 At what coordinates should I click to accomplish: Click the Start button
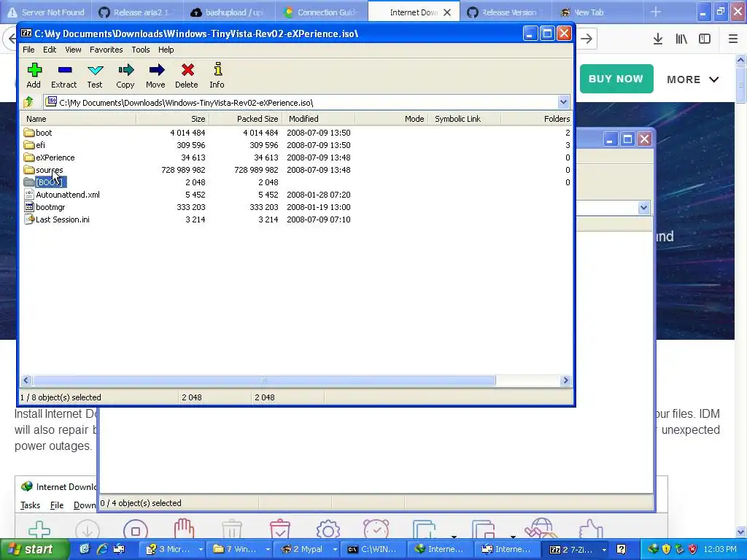click(x=34, y=549)
